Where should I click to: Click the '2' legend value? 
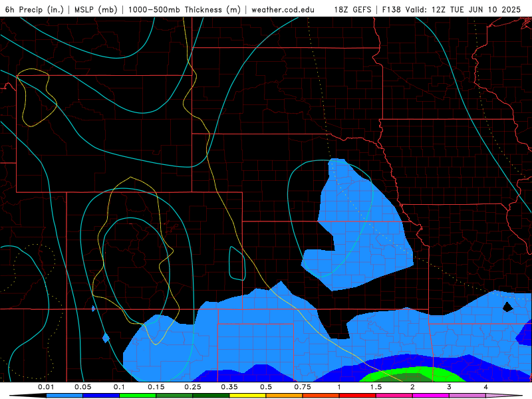[x=412, y=387]
